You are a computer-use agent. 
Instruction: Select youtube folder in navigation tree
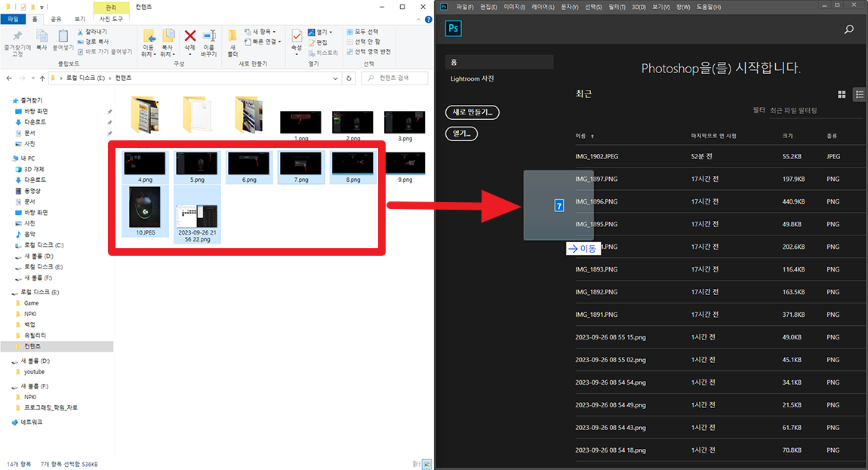pyautogui.click(x=34, y=372)
